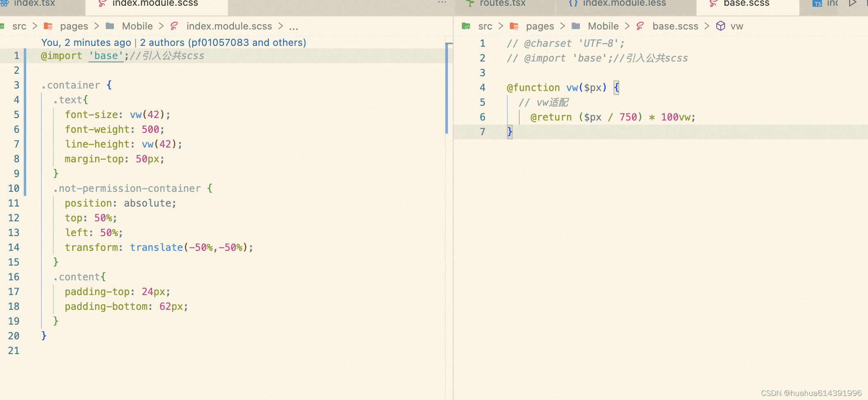Click the 'font-size' property on line 5
Viewport: 868px width, 400px height.
tap(91, 115)
